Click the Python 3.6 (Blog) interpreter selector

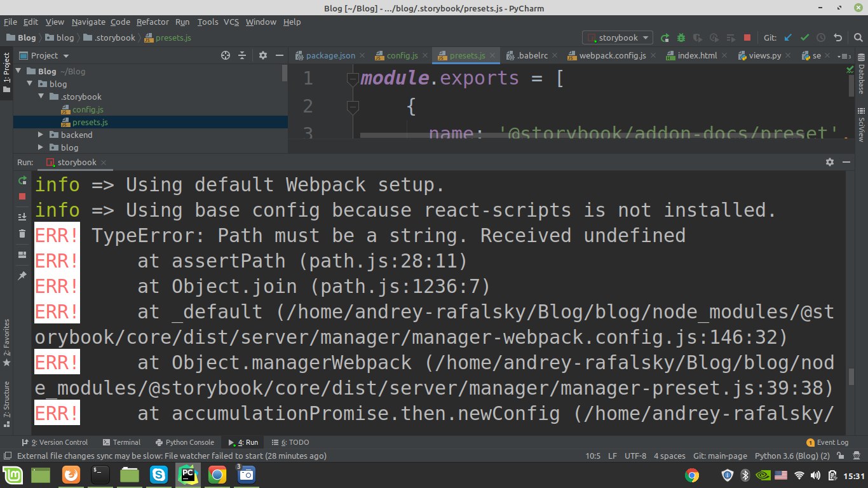[792, 456]
